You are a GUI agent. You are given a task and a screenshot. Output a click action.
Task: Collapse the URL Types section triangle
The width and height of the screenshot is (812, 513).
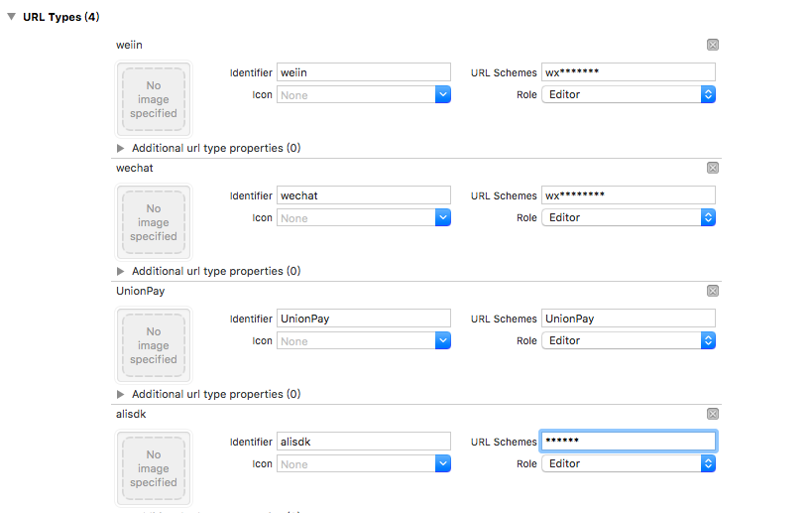coord(12,18)
